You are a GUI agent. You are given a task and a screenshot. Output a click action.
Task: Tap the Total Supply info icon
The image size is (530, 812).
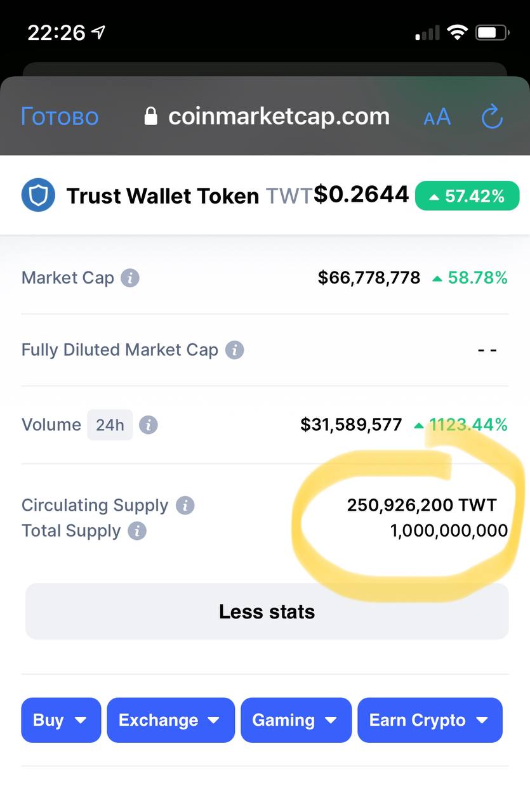[137, 531]
